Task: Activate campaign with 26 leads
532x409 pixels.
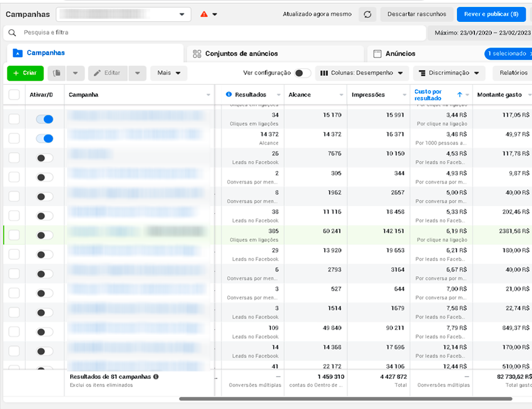Action: tap(45, 158)
